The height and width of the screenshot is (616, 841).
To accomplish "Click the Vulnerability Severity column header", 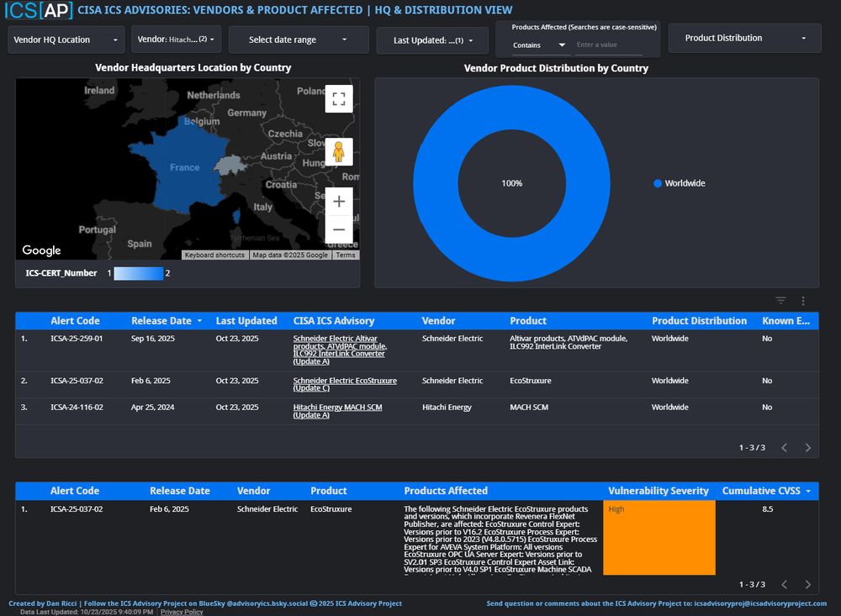I will [659, 491].
